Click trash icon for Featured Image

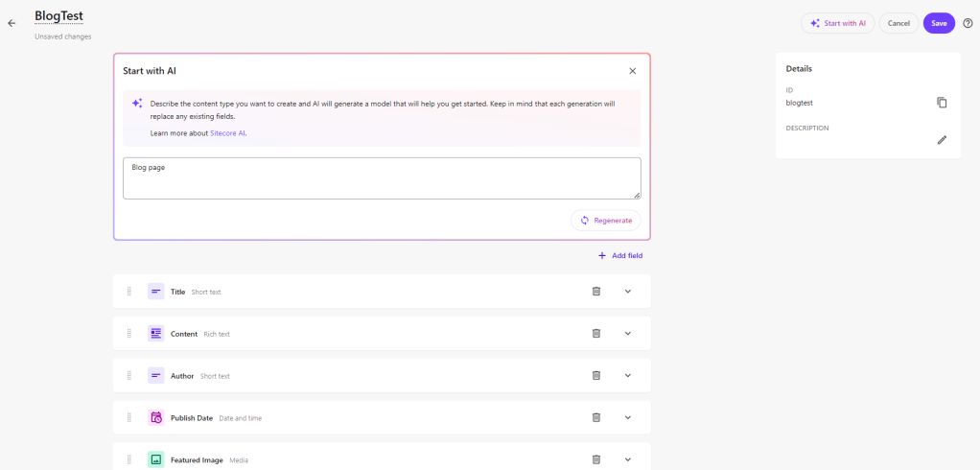coord(595,459)
